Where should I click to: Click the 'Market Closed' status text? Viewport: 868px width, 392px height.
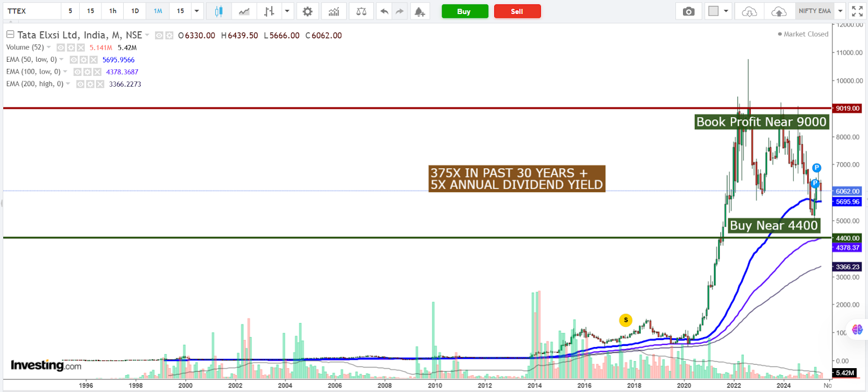tap(806, 34)
